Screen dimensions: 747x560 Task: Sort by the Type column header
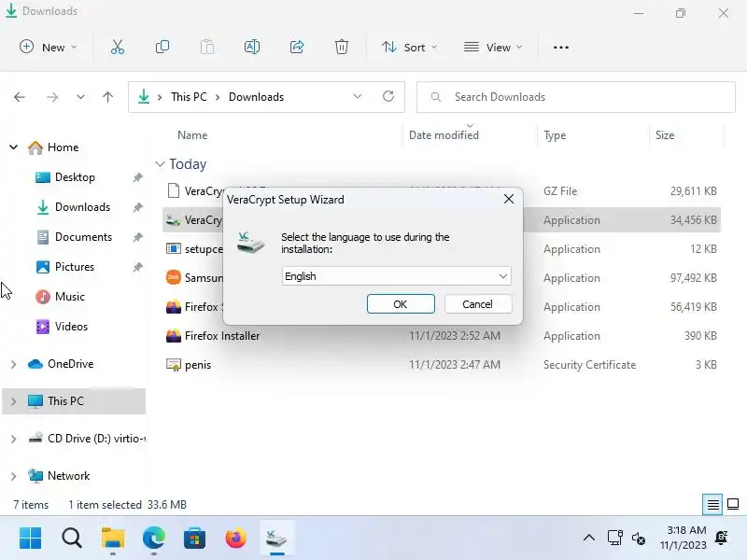tap(555, 135)
